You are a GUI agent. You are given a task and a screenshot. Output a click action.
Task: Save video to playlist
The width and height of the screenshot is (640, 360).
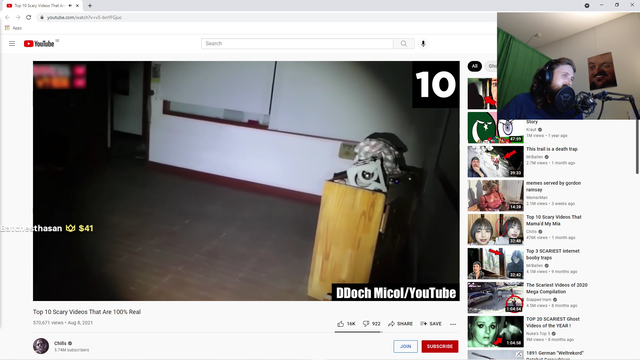tap(431, 324)
